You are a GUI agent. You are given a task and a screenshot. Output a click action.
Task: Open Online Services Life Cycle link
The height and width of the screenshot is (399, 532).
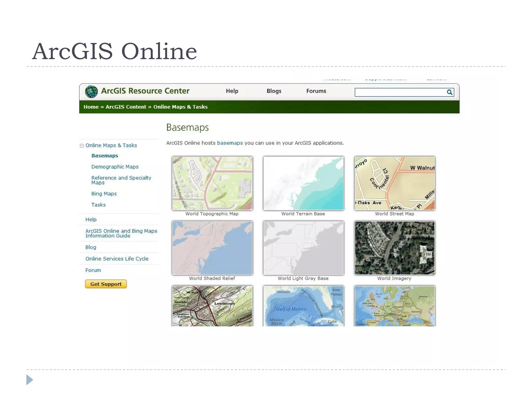pyautogui.click(x=117, y=259)
